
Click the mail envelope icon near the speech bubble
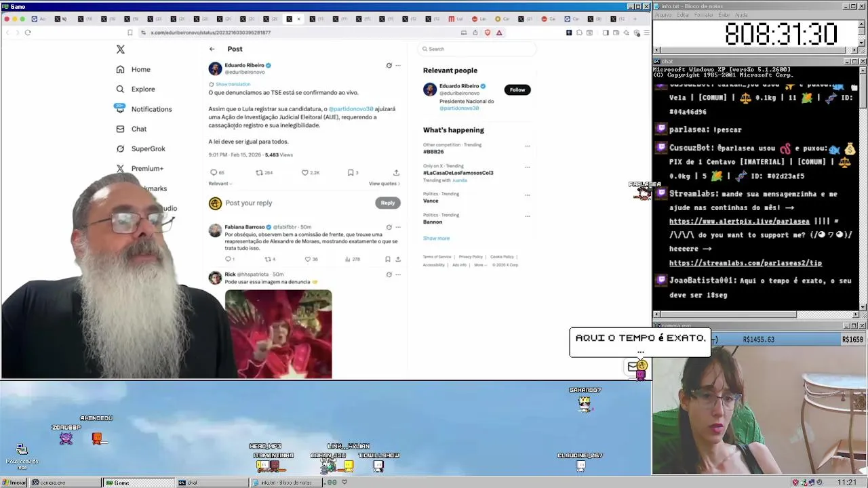coord(633,367)
